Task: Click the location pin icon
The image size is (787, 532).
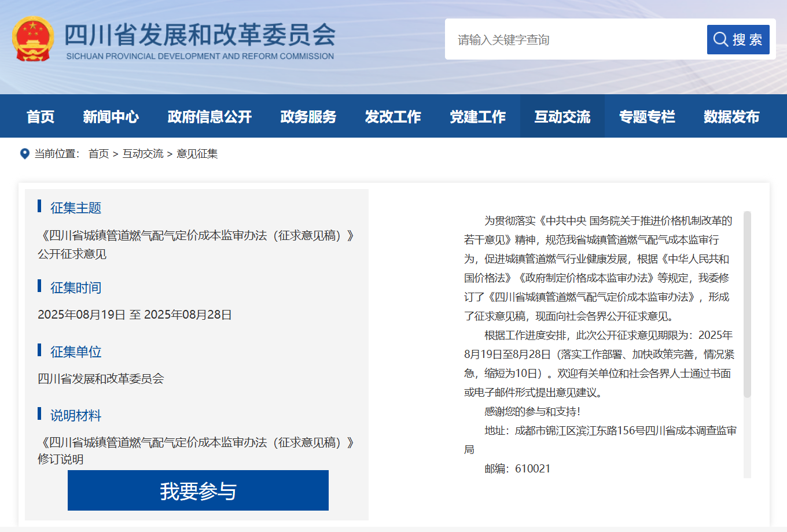Action: point(25,154)
